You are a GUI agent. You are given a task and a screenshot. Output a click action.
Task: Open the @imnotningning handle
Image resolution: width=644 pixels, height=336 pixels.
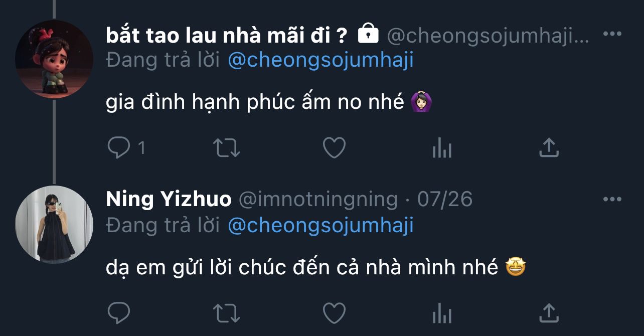(317, 200)
